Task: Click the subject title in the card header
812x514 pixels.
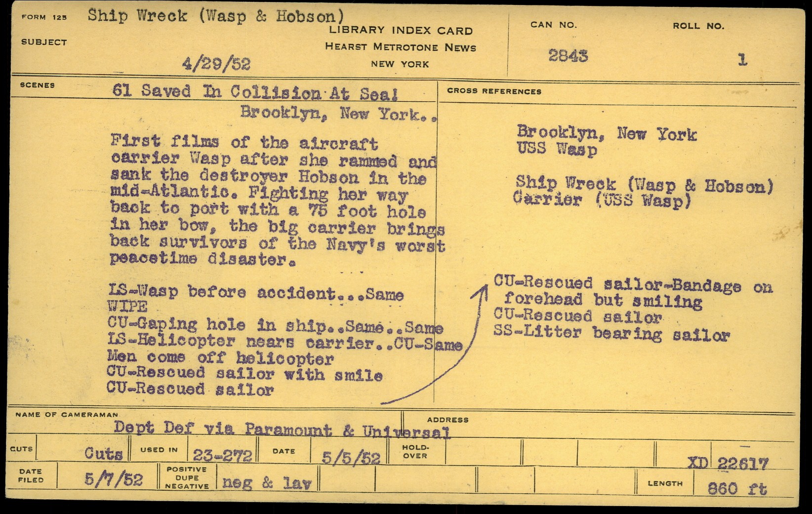Action: point(216,16)
